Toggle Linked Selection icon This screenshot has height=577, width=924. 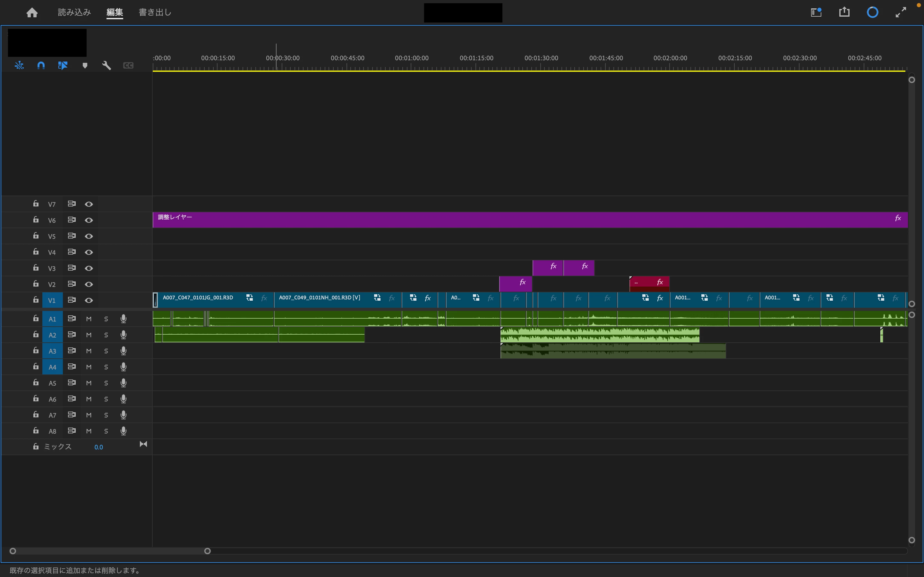(x=63, y=65)
